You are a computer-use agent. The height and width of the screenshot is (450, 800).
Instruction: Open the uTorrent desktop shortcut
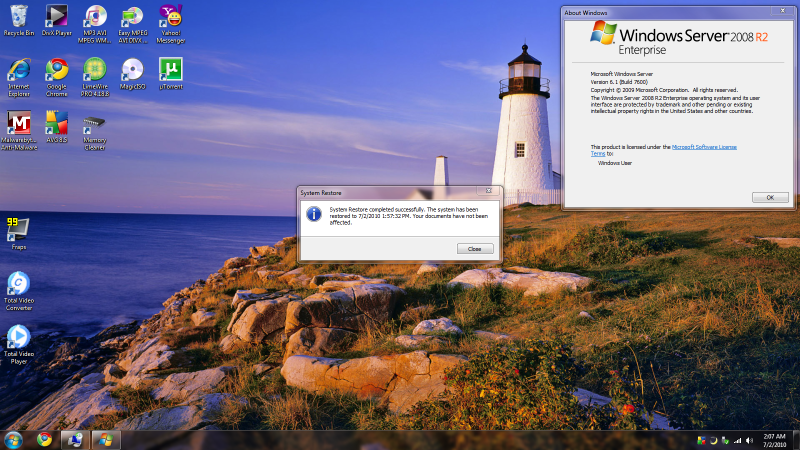(x=170, y=74)
